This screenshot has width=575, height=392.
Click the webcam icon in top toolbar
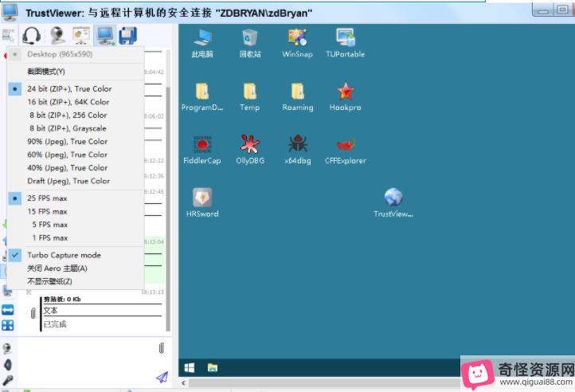point(57,36)
